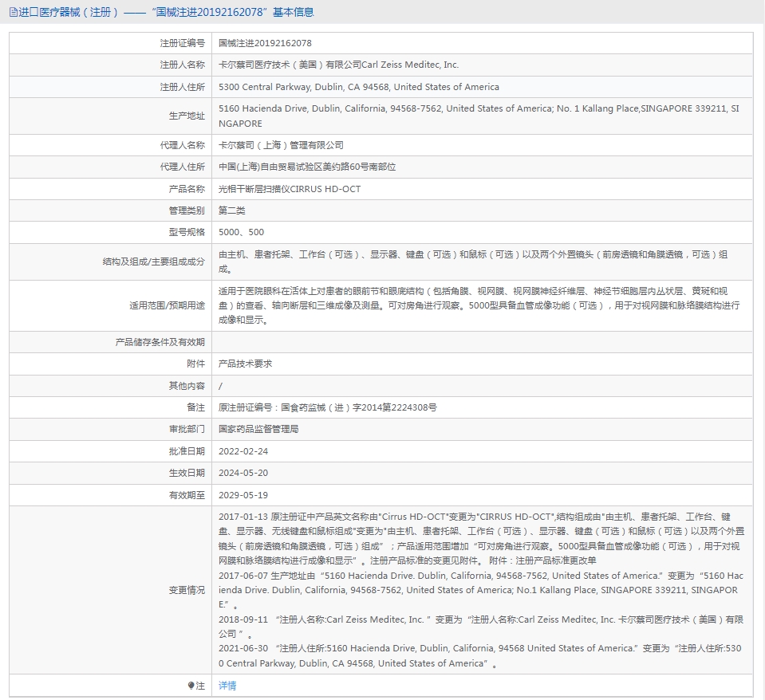The width and height of the screenshot is (765, 700).
Task: Select the 其他内容 row label
Action: pyautogui.click(x=187, y=386)
